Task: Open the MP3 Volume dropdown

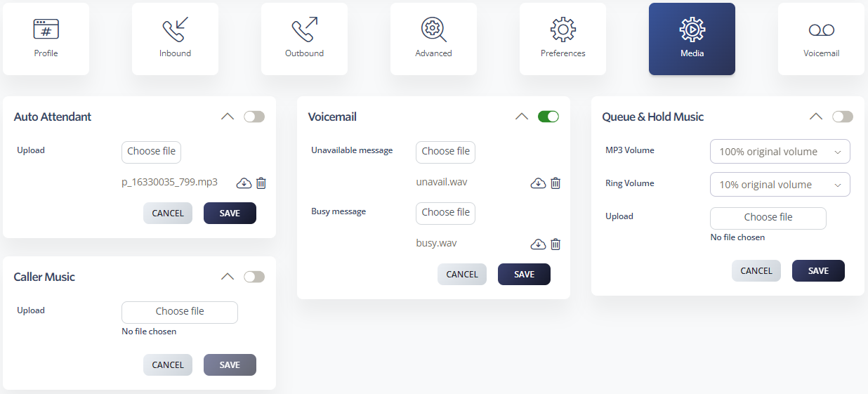Action: pyautogui.click(x=780, y=152)
